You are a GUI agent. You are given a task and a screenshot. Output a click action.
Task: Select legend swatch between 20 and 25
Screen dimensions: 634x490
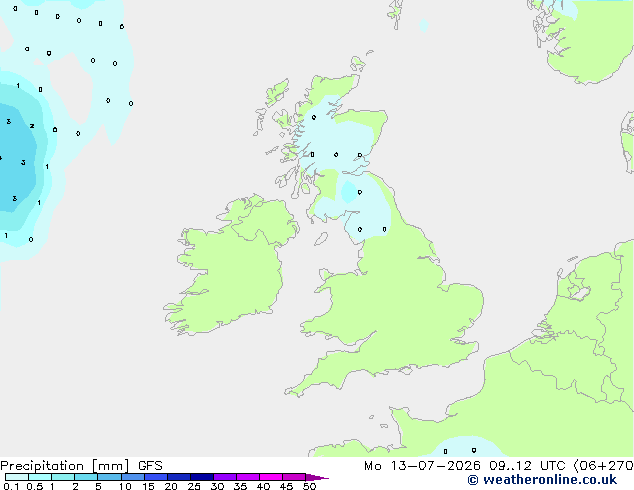coord(178,477)
